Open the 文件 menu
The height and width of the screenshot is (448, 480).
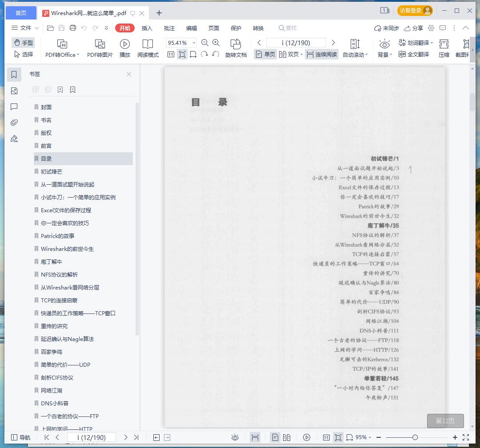[25, 28]
